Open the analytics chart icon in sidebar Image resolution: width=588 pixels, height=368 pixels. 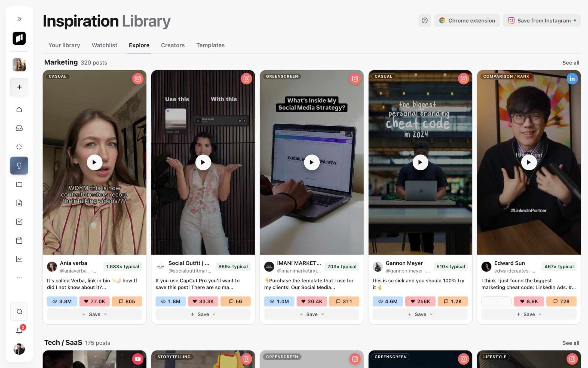pyautogui.click(x=19, y=259)
